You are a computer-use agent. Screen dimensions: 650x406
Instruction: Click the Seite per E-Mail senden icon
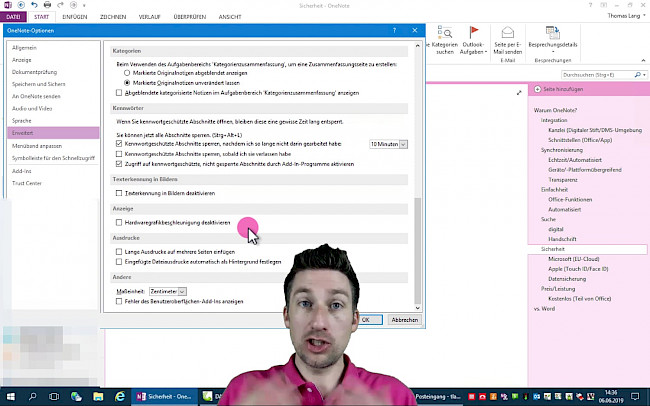[507, 32]
